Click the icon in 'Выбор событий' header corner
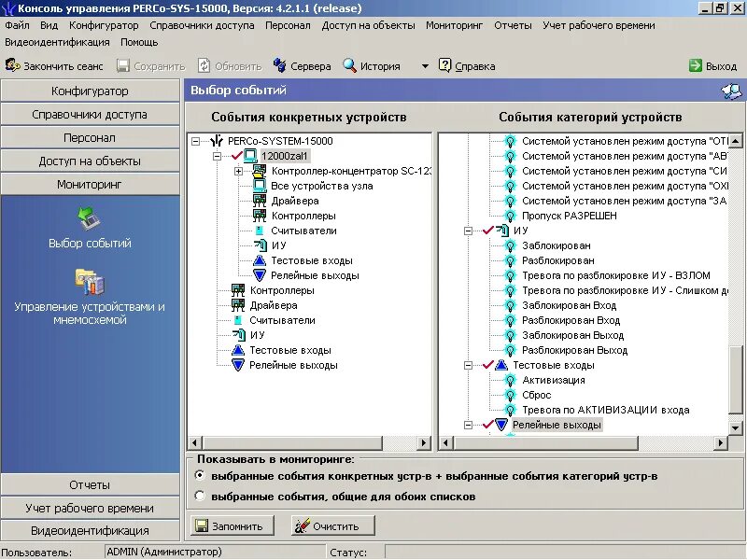 point(731,91)
